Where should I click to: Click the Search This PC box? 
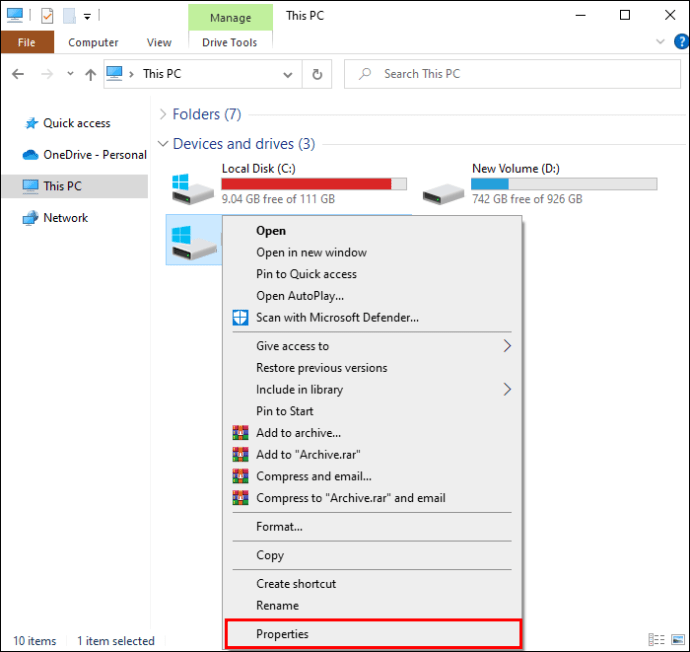(512, 74)
